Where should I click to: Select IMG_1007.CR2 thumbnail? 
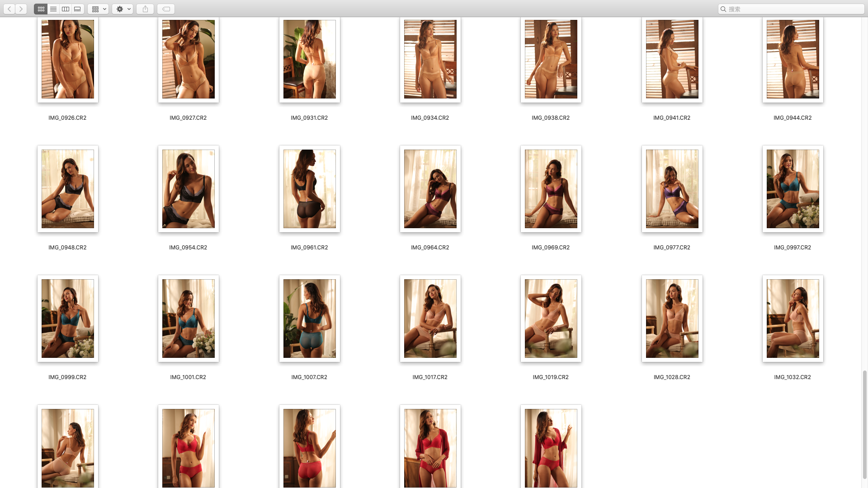[x=309, y=319]
